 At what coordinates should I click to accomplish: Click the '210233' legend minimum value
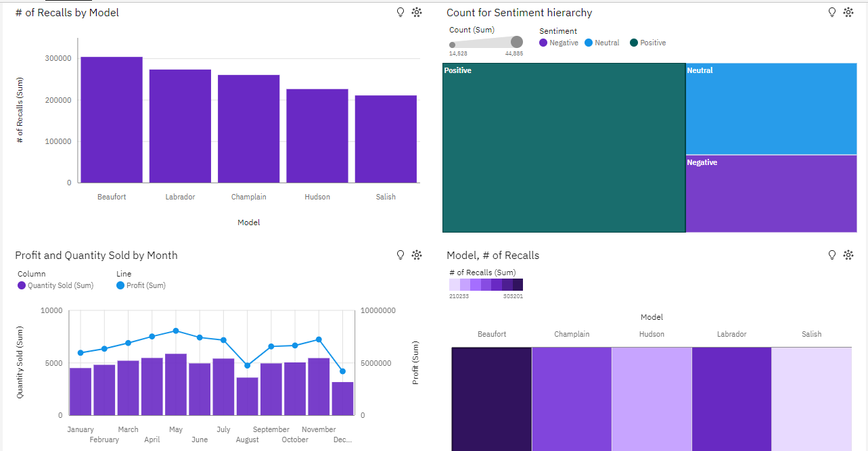tap(459, 296)
